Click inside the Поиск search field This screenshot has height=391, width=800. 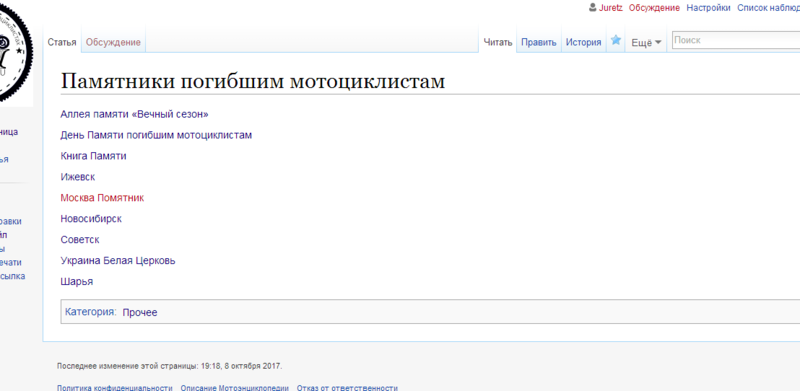coord(736,40)
